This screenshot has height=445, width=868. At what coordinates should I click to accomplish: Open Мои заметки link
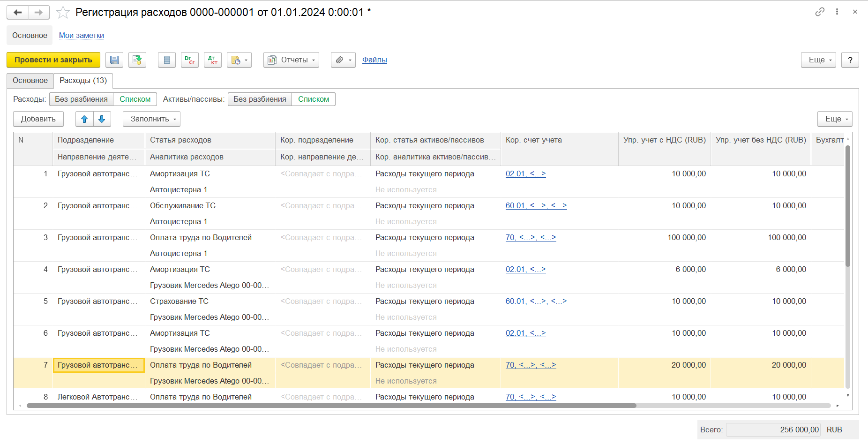82,36
